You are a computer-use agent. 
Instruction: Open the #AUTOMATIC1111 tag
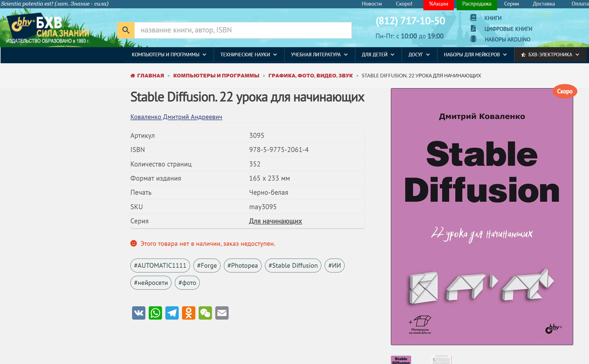(160, 265)
